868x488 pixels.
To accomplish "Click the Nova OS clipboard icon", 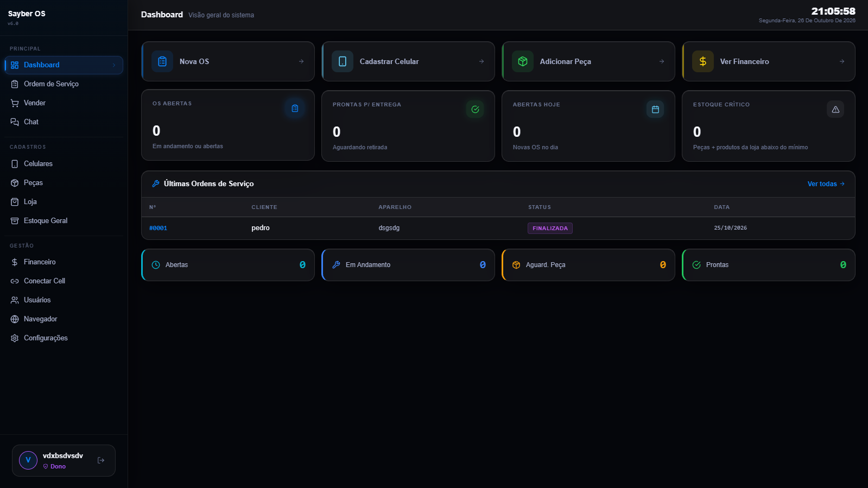I will tap(162, 61).
